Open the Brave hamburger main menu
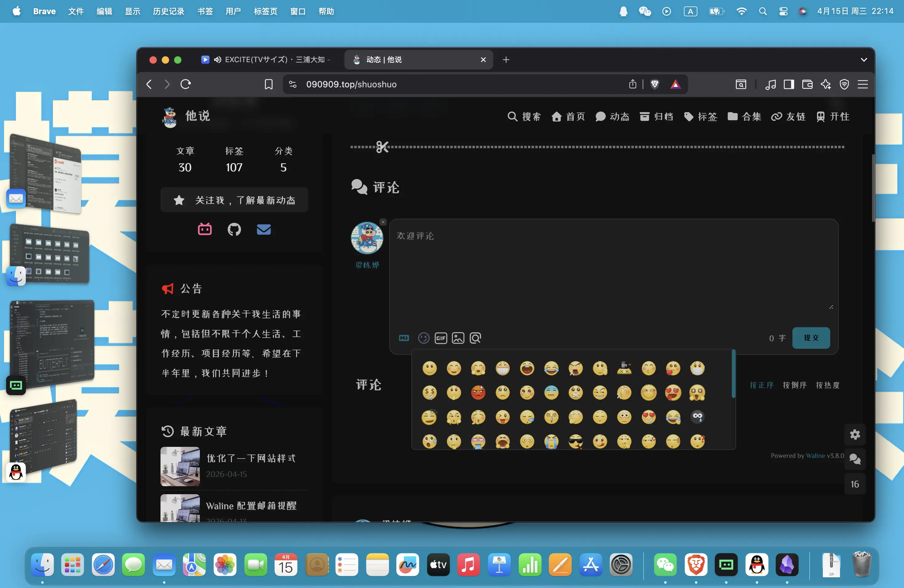 point(862,84)
